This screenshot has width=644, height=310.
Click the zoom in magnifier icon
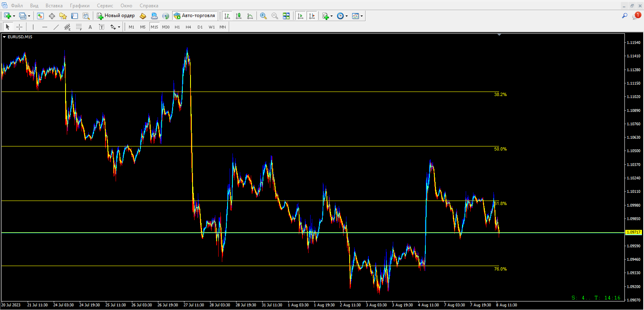click(263, 16)
